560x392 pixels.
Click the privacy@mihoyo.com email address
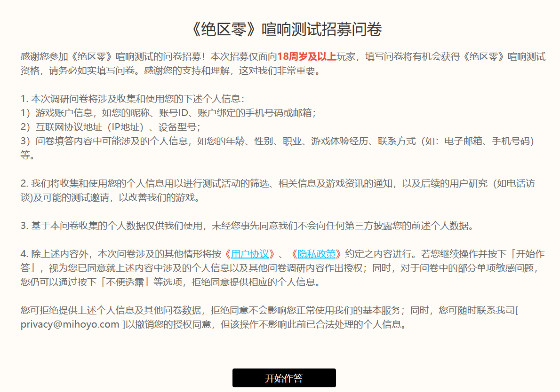point(70,325)
